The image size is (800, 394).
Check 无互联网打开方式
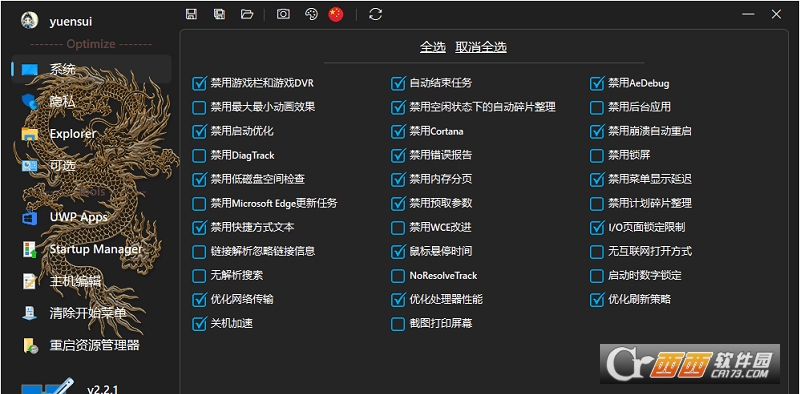tap(597, 252)
